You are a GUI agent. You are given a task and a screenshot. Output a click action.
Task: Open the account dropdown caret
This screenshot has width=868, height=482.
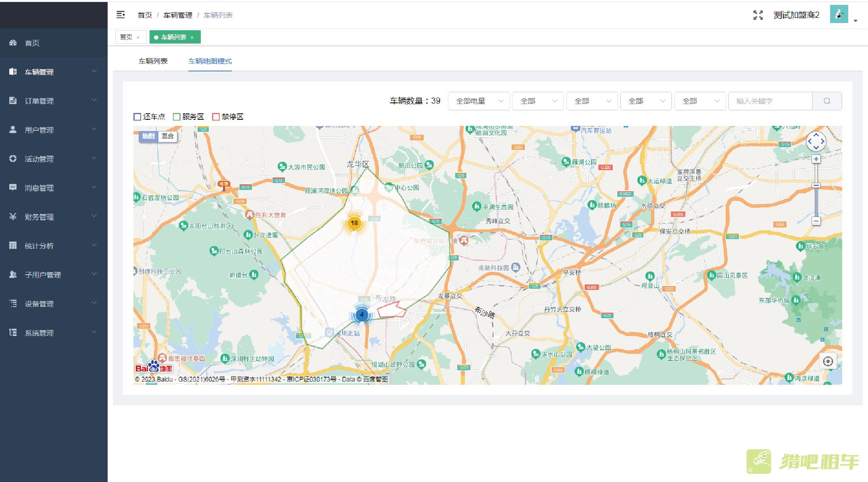[x=856, y=21]
